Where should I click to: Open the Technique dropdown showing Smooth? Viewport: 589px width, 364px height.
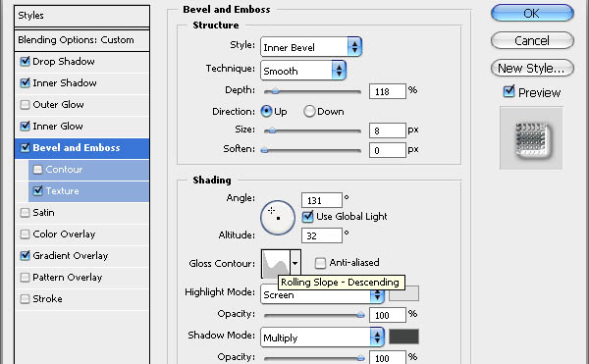[303, 71]
